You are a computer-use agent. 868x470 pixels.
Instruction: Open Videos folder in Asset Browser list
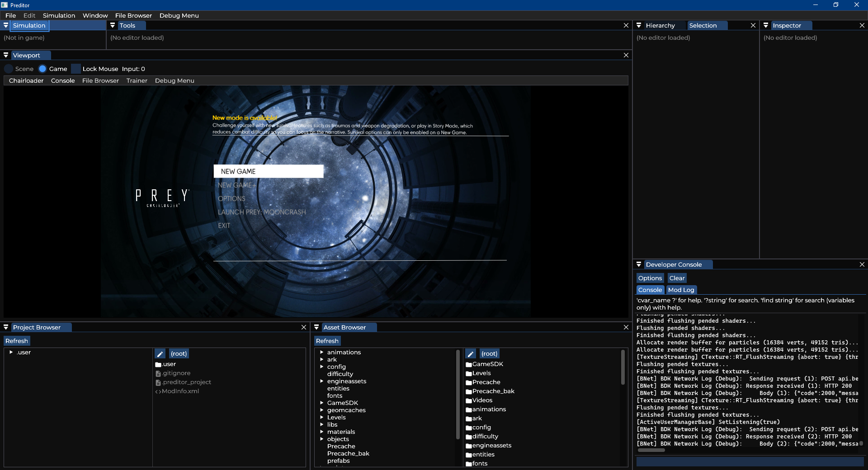point(479,400)
